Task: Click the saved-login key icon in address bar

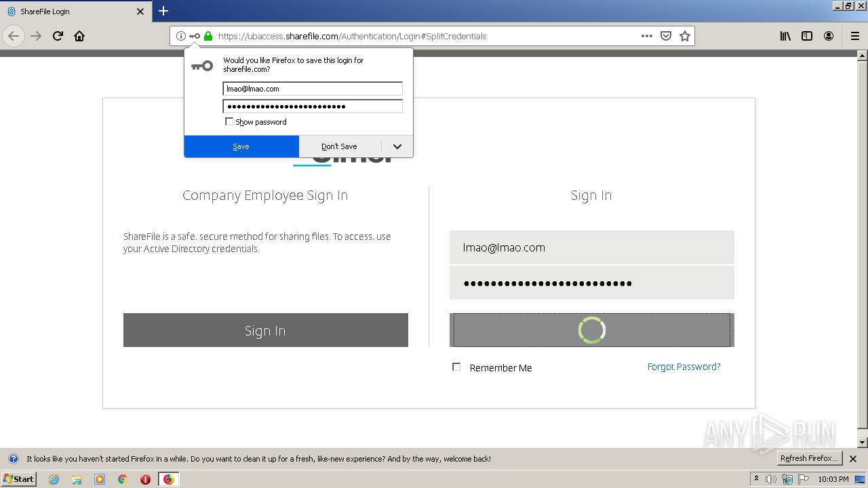Action: (x=195, y=36)
